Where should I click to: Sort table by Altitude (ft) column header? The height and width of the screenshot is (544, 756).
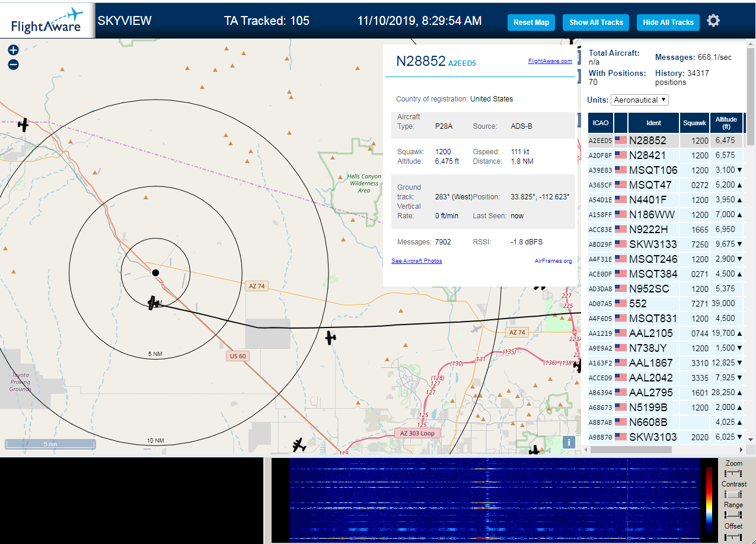(726, 123)
